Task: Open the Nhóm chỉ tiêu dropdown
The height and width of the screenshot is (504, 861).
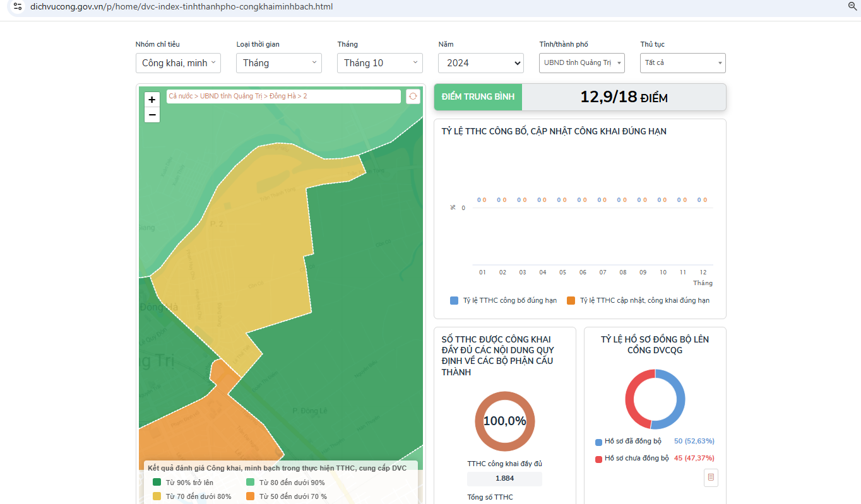Action: point(178,63)
